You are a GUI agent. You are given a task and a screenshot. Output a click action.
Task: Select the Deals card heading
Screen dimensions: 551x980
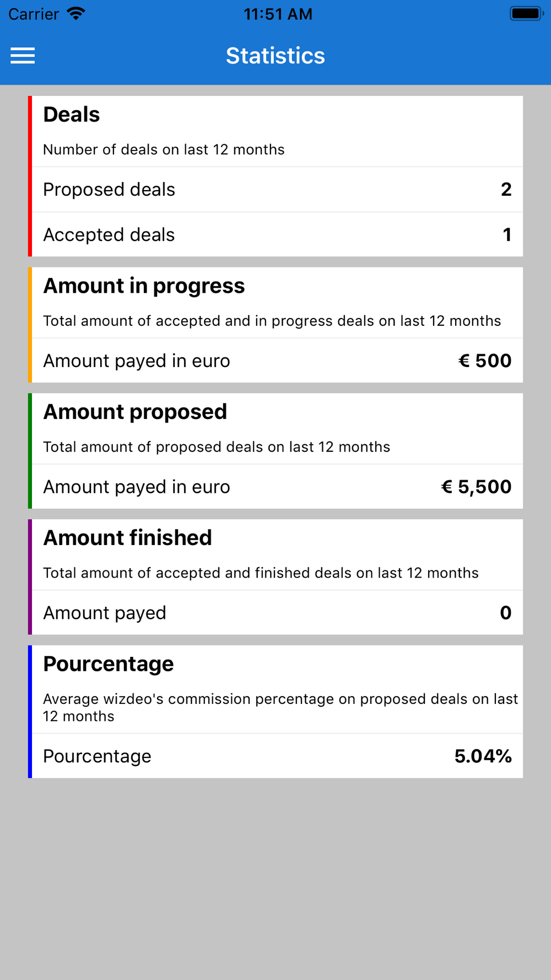click(x=72, y=115)
